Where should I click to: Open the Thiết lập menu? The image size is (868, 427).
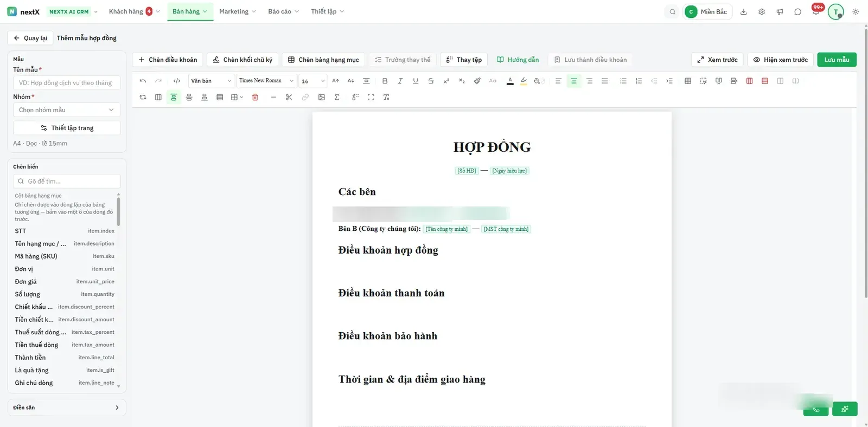coord(328,11)
